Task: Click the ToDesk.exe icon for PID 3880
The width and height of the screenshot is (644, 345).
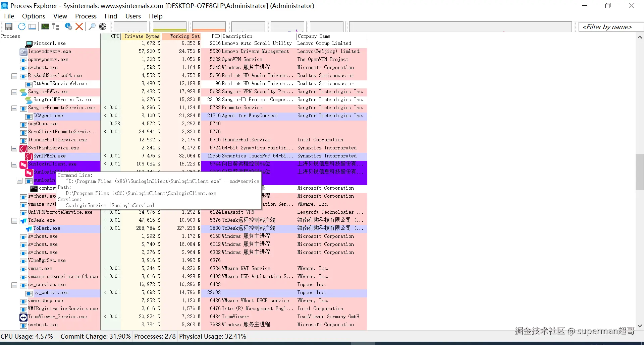Action: click(x=29, y=228)
